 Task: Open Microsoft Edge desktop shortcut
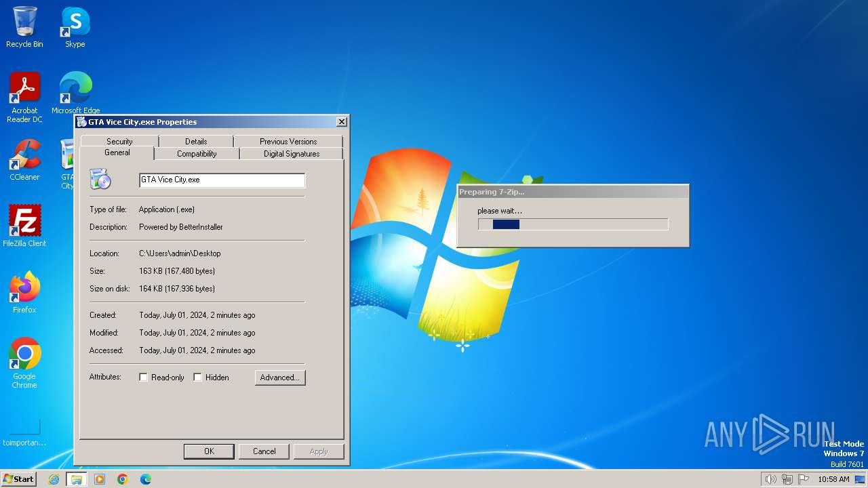[75, 93]
